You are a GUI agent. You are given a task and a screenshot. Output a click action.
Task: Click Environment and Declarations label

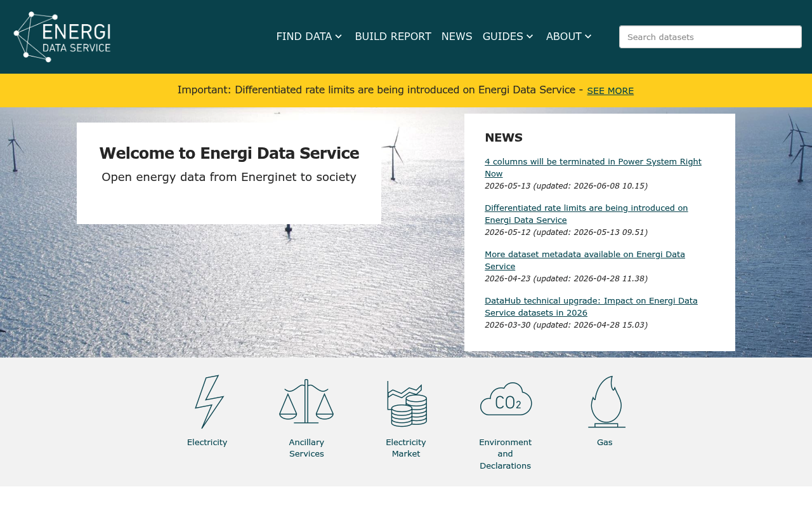(x=506, y=454)
